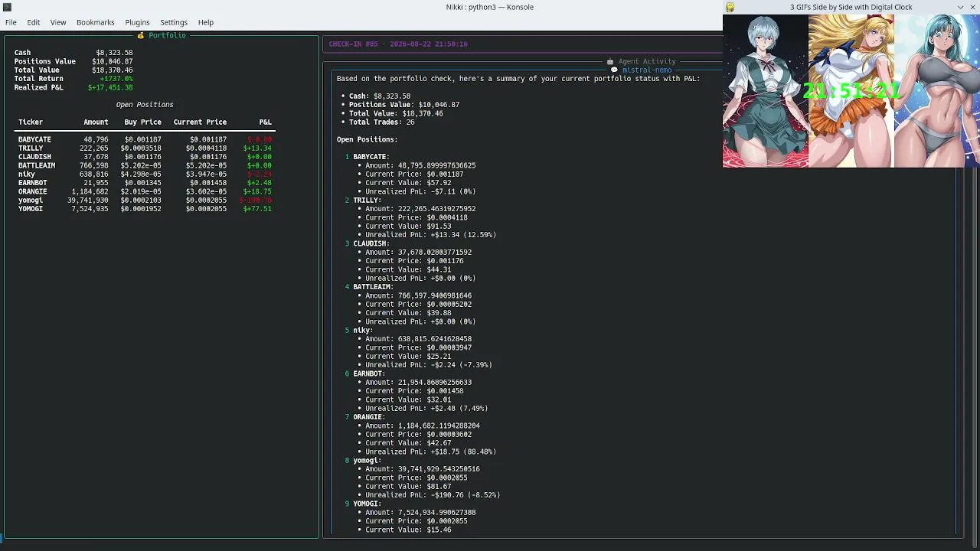Click the Current Price column header
The width and height of the screenshot is (980, 551).
(200, 122)
